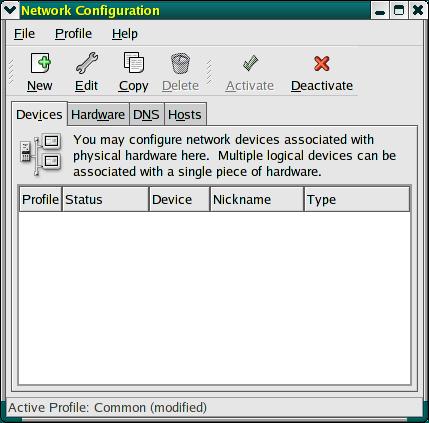Viewport: 429px width, 423px height.
Task: Switch to the Hosts tab
Action: pos(185,114)
